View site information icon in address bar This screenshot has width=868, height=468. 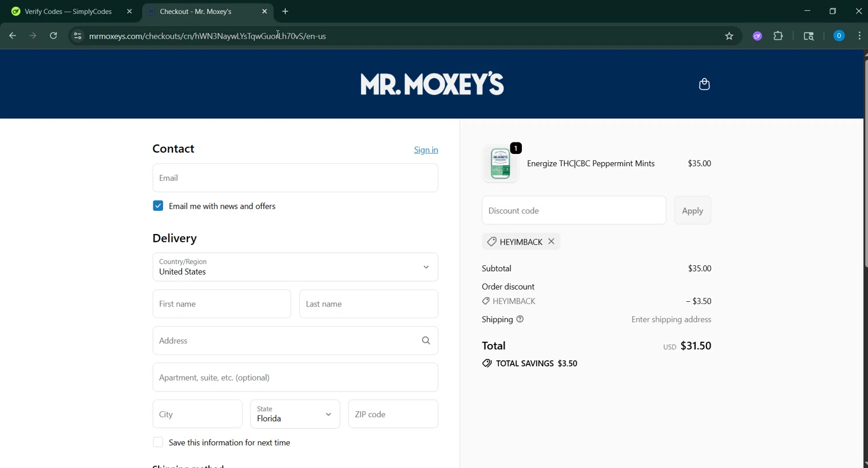(77, 36)
